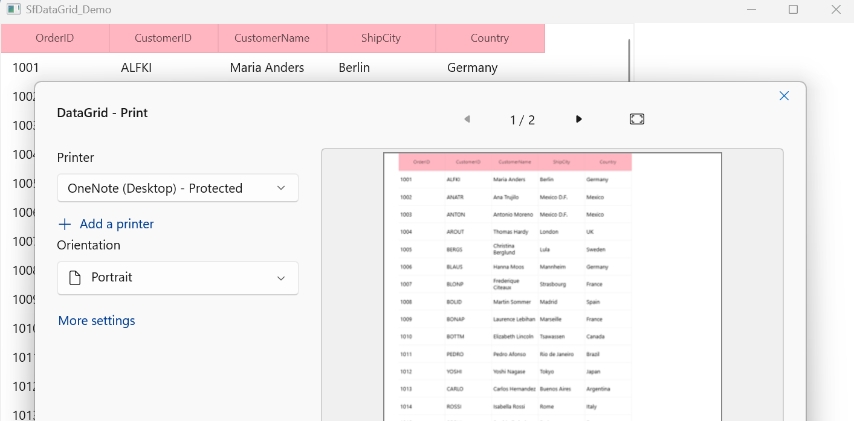Select the Berlin cell in the grid
The image size is (854, 421).
pos(381,68)
